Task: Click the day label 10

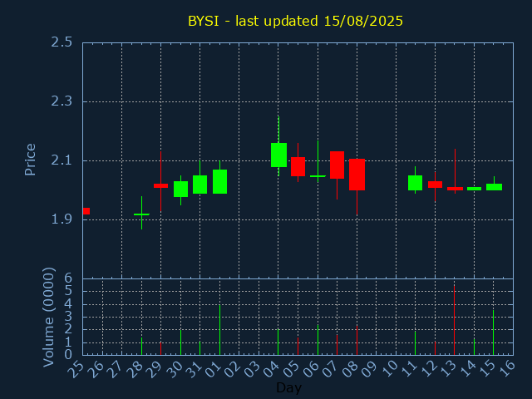Action: (x=390, y=368)
